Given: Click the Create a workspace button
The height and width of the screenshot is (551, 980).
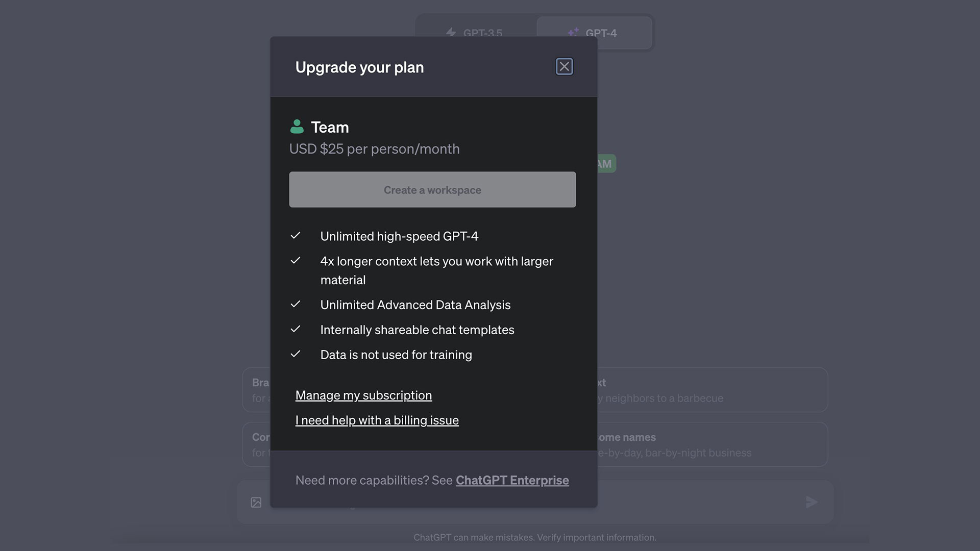Looking at the screenshot, I should click(x=432, y=190).
